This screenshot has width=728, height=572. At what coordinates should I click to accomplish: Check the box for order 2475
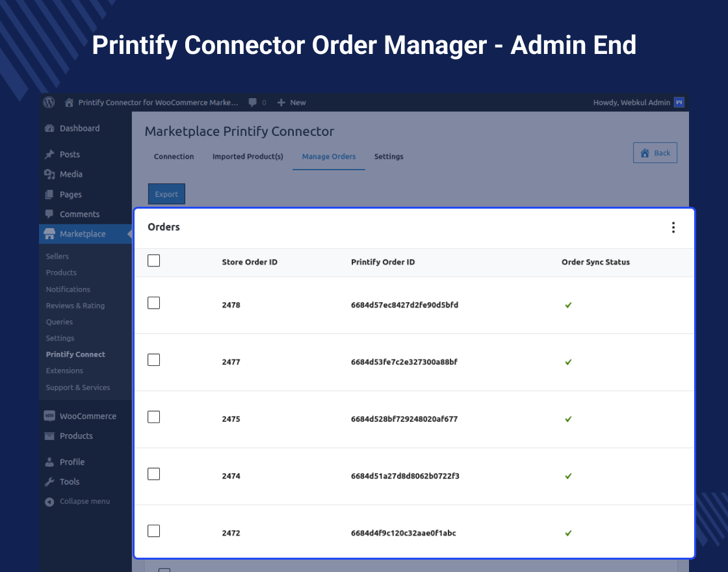tap(153, 417)
